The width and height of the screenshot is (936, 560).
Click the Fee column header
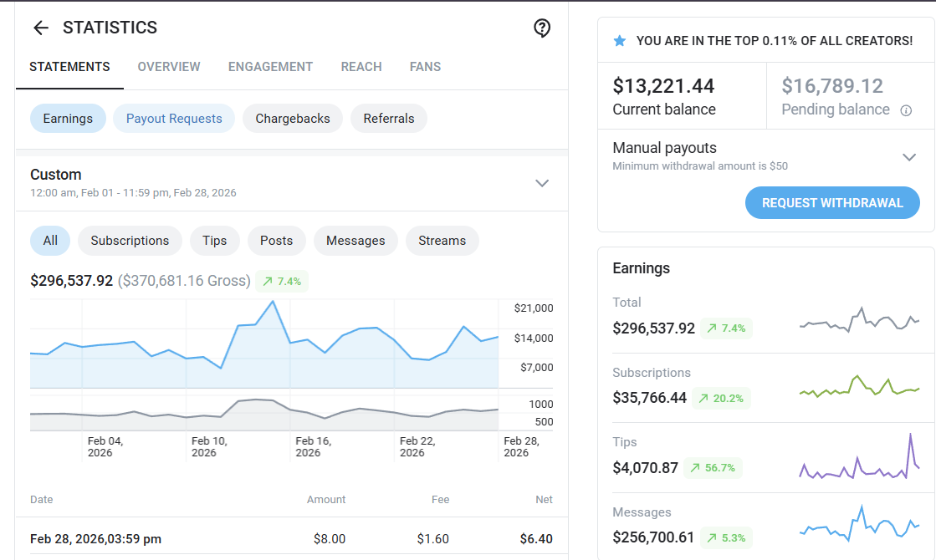[x=441, y=500]
